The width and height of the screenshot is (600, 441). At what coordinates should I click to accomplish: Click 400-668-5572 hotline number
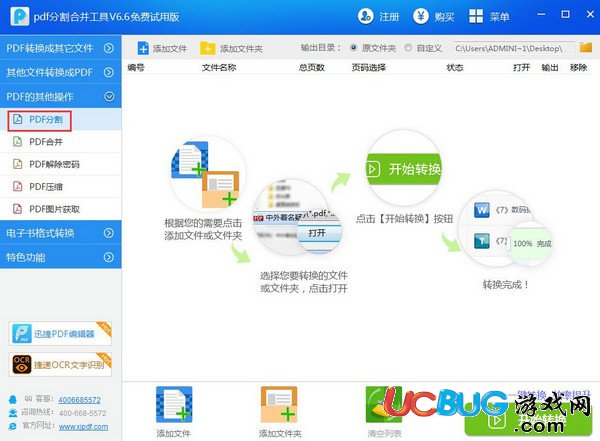[83, 413]
